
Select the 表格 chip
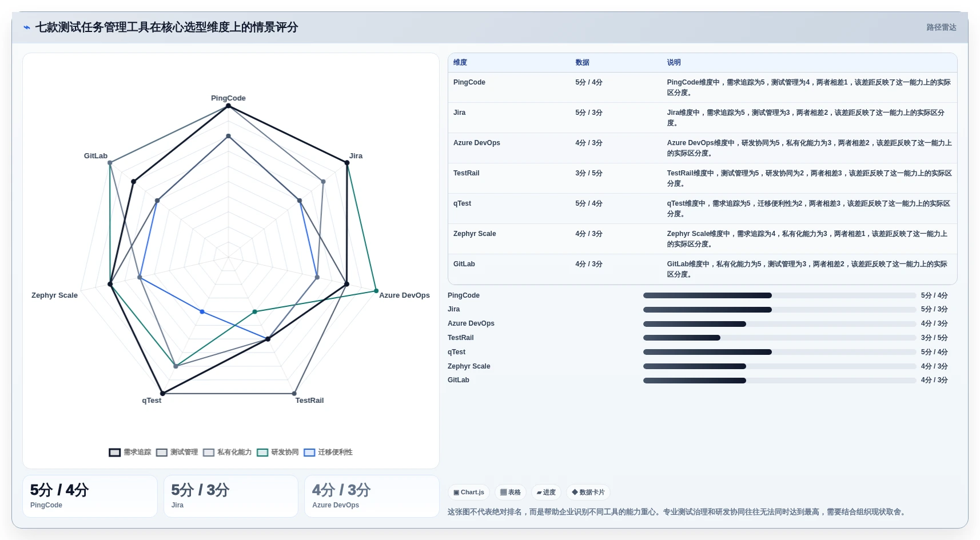[x=511, y=492]
